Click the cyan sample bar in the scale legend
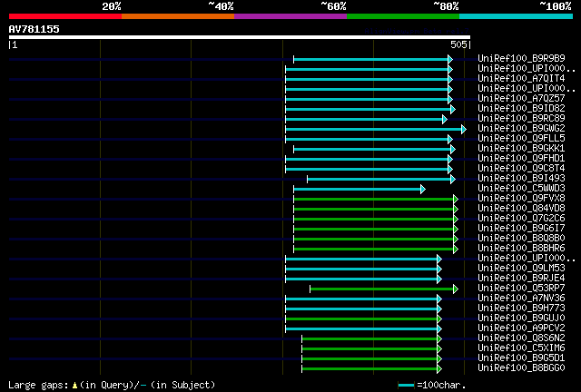581x392 pixels. click(406, 386)
